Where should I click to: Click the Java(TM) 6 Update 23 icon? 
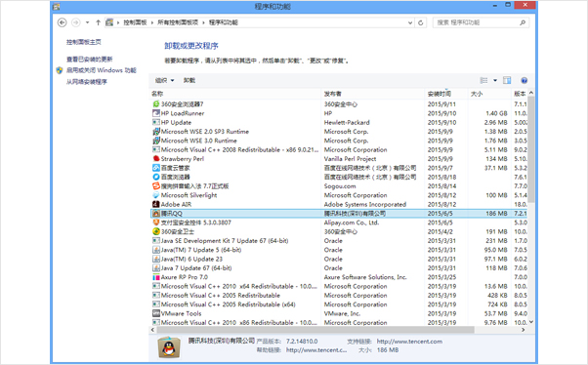click(x=156, y=259)
